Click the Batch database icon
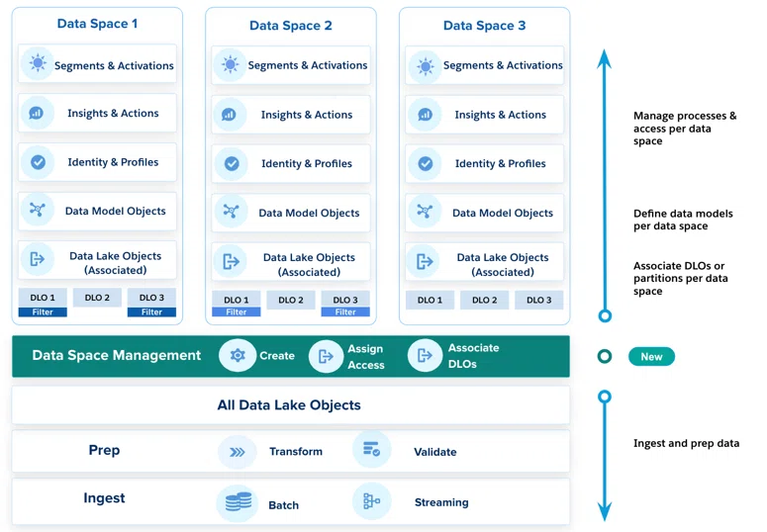The image size is (767, 532). pyautogui.click(x=239, y=502)
